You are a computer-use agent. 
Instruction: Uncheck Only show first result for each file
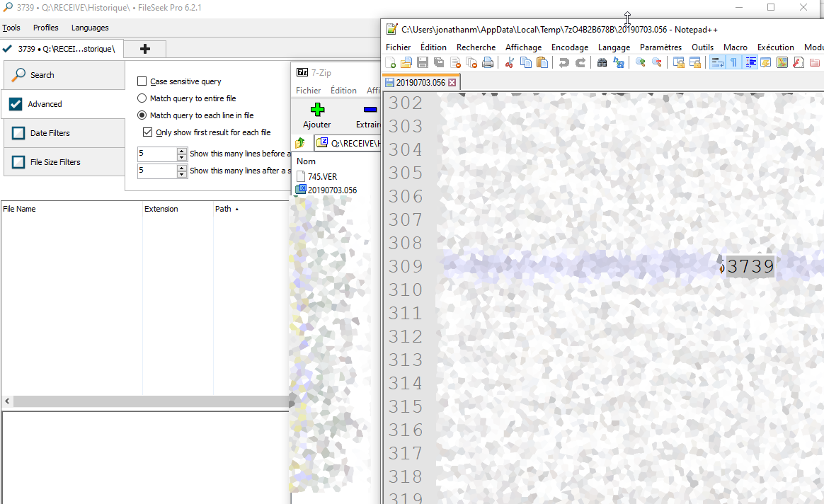pos(147,132)
